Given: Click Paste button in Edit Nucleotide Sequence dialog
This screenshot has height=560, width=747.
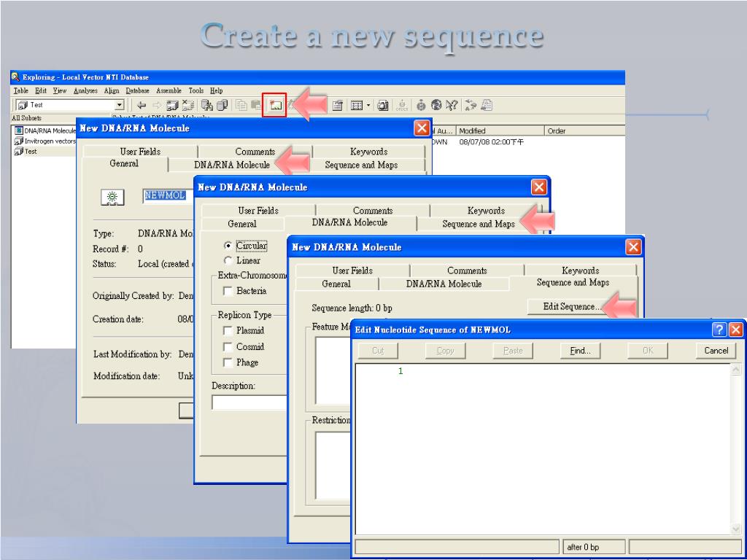Looking at the screenshot, I should tap(513, 351).
